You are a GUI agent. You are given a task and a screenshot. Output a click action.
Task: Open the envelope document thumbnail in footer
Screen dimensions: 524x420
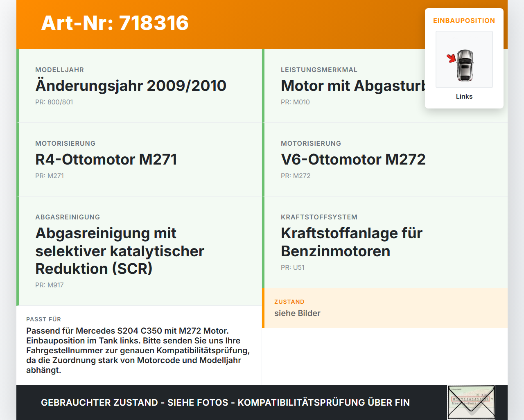click(x=471, y=402)
